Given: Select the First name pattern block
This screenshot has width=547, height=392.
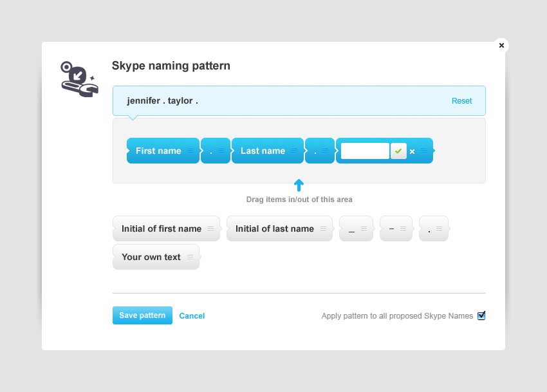Looking at the screenshot, I should point(158,151).
